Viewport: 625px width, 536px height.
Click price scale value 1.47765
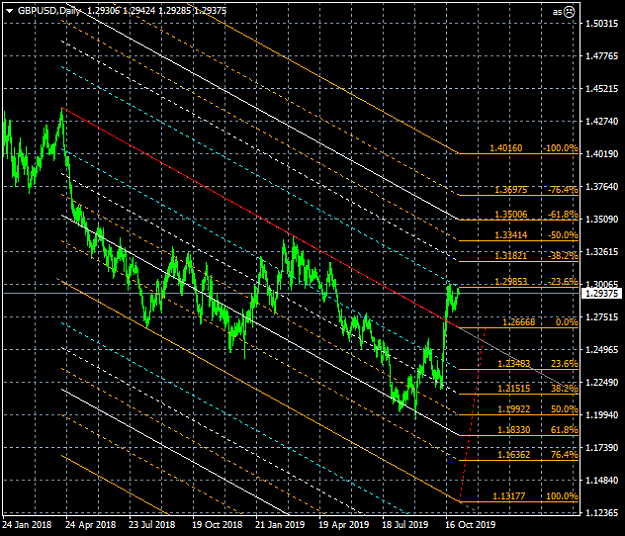click(601, 56)
